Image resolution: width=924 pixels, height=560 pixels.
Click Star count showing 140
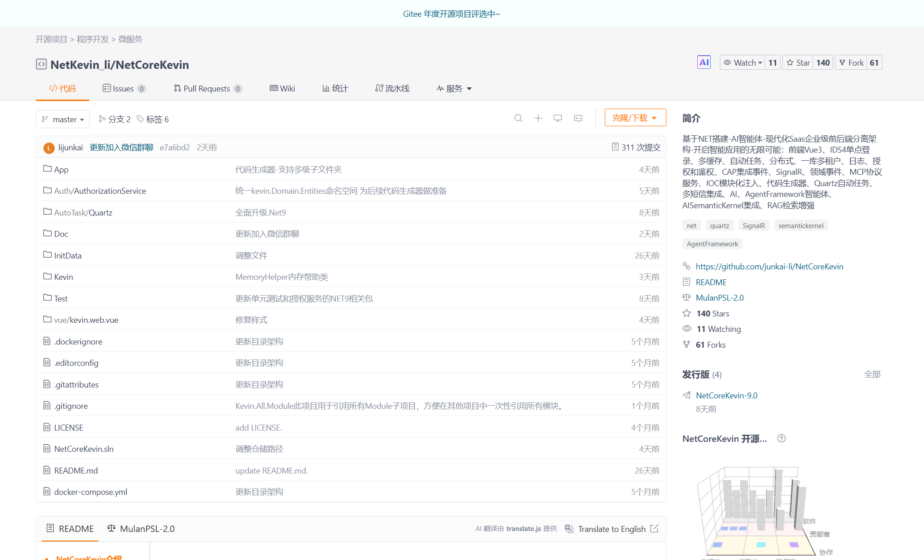tap(823, 62)
